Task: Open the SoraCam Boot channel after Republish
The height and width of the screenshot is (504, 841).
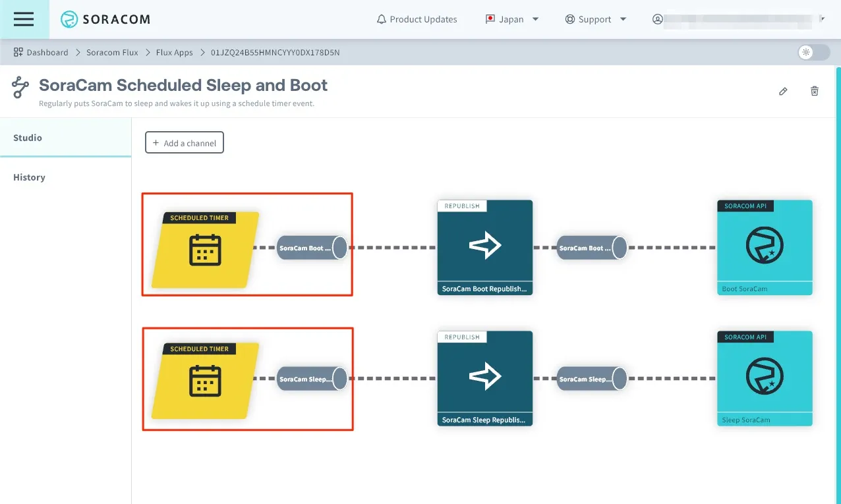Action: click(x=592, y=248)
